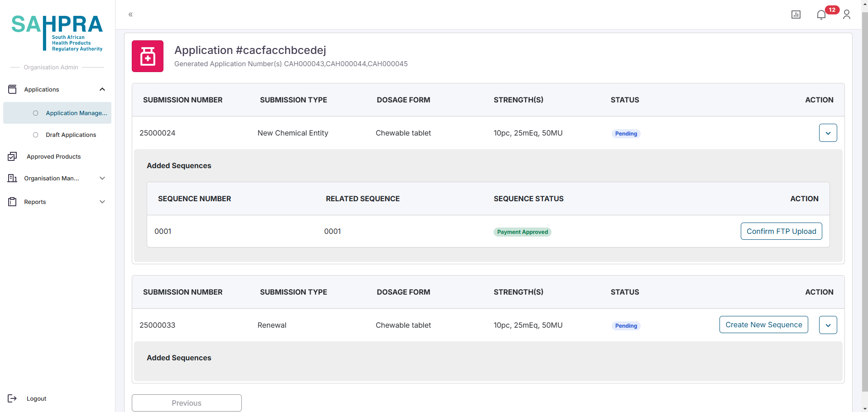Open action dropdown for submission 25000033
Screen dimensions: 868x412
tap(828, 325)
